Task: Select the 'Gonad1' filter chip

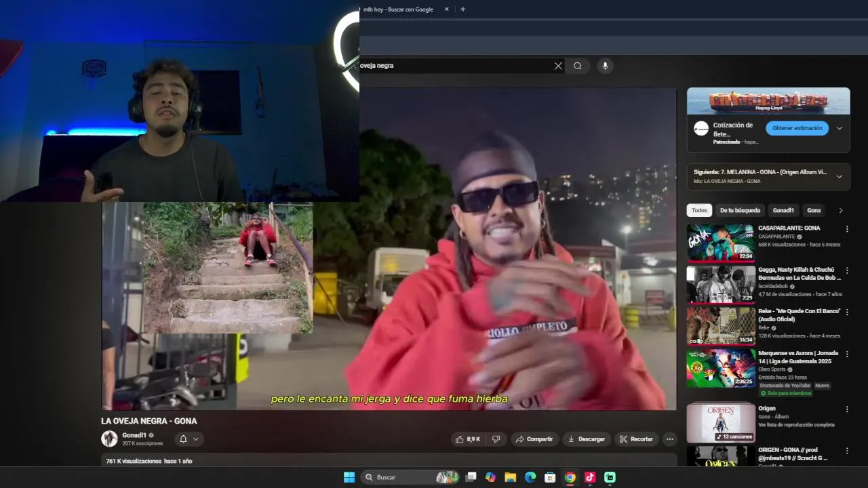Action: 783,210
